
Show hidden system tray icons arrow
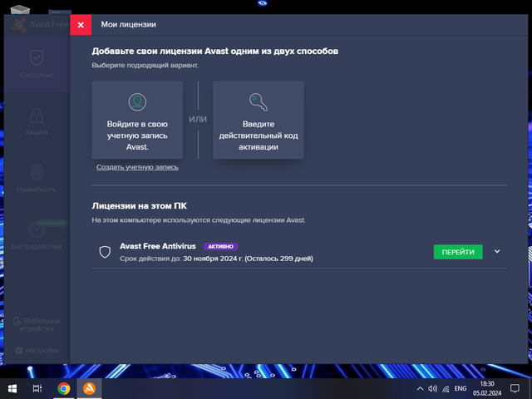click(420, 389)
